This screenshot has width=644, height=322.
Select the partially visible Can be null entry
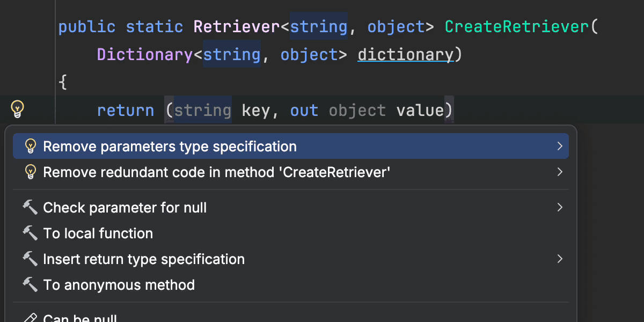tap(79, 318)
